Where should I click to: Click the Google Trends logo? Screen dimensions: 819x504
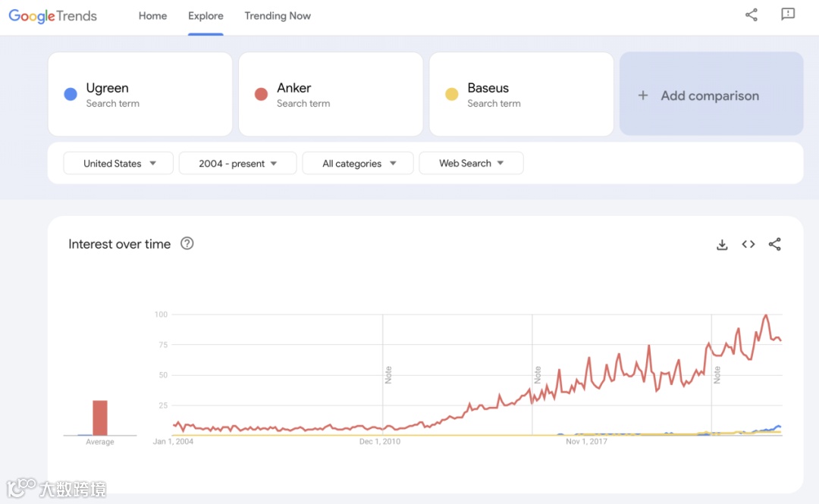53,16
